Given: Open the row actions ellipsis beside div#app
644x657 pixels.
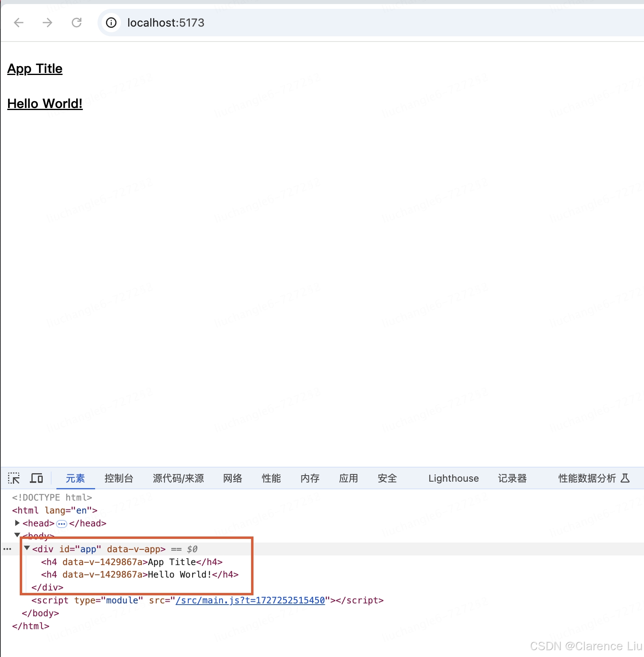Looking at the screenshot, I should (x=7, y=549).
